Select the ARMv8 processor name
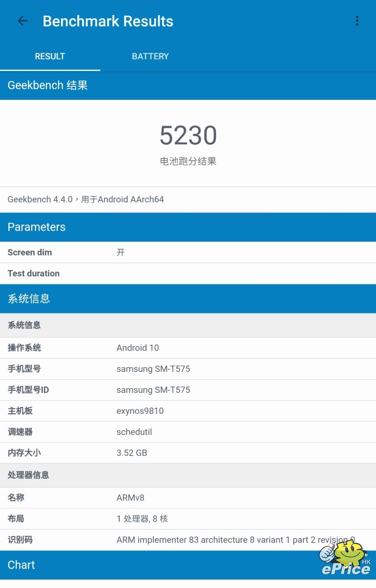 (x=130, y=497)
